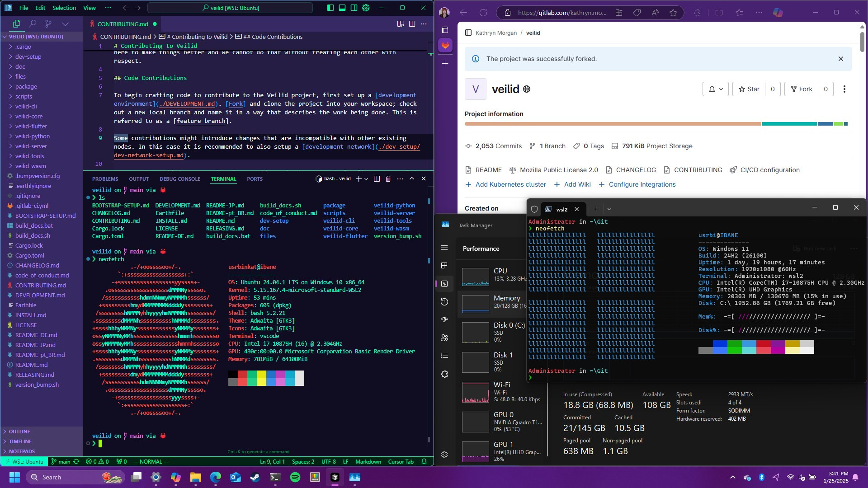This screenshot has width=868, height=488.
Task: Open Task Manager hamburger navigation menu
Action: pyautogui.click(x=444, y=248)
